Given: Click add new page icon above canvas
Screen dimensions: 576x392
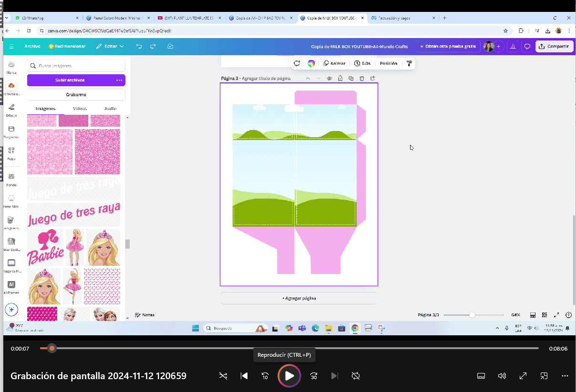Looking at the screenshot, I should coord(373,78).
